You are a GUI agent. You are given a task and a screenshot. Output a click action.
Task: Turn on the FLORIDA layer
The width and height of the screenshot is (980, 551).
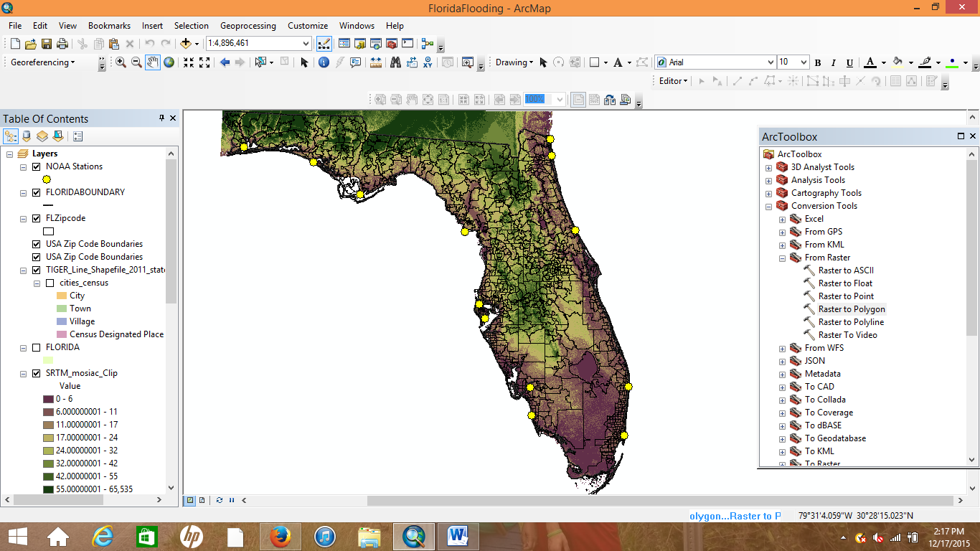37,347
